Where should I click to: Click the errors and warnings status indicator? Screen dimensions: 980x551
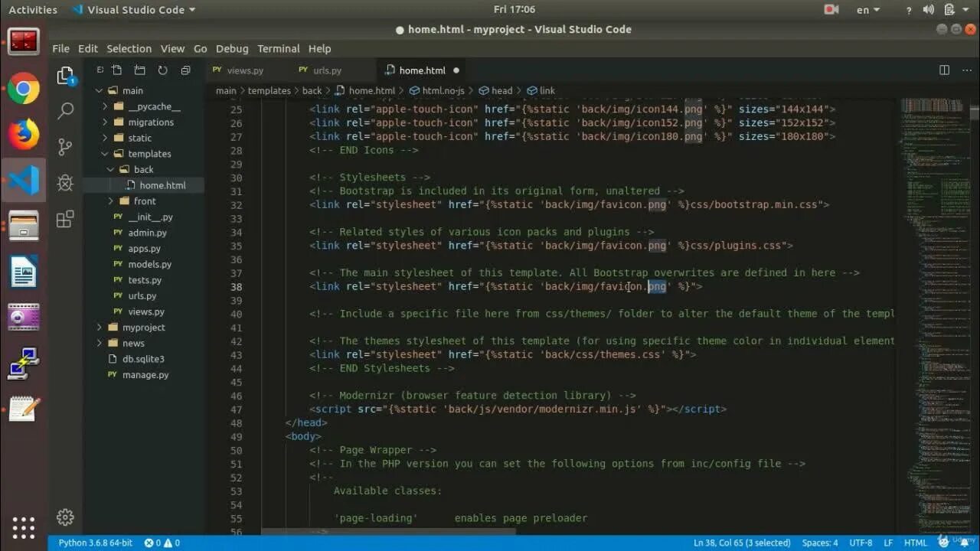point(162,543)
